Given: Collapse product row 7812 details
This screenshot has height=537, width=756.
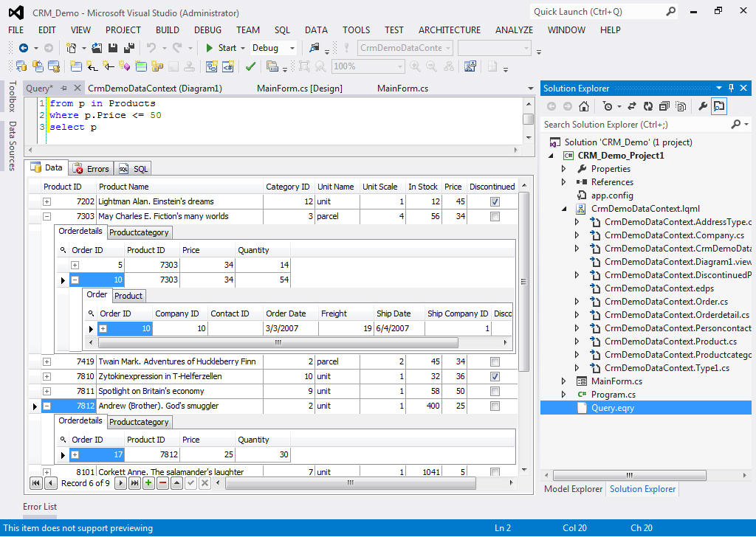Looking at the screenshot, I should 47,406.
